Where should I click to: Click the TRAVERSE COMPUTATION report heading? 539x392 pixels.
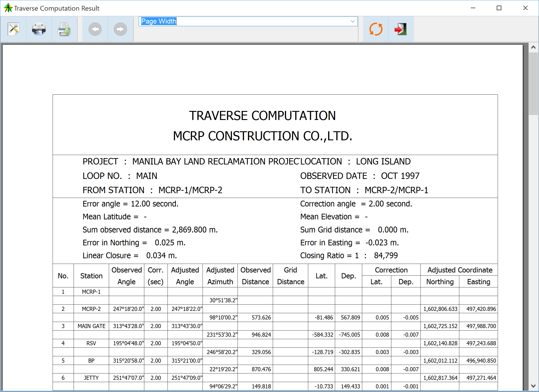pyautogui.click(x=262, y=116)
